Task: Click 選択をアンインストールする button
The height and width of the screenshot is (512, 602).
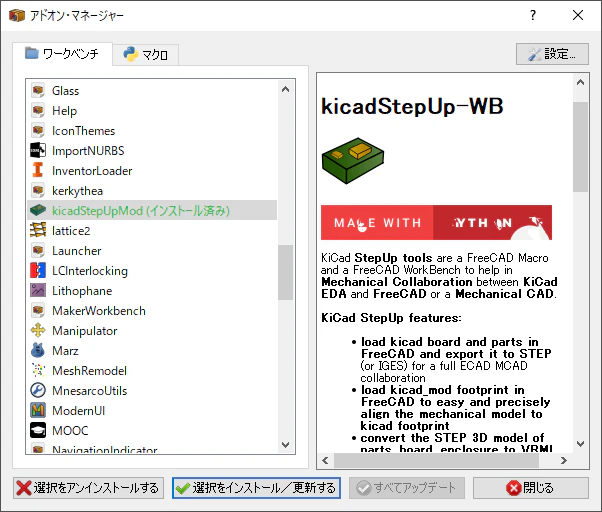Action: point(88,488)
